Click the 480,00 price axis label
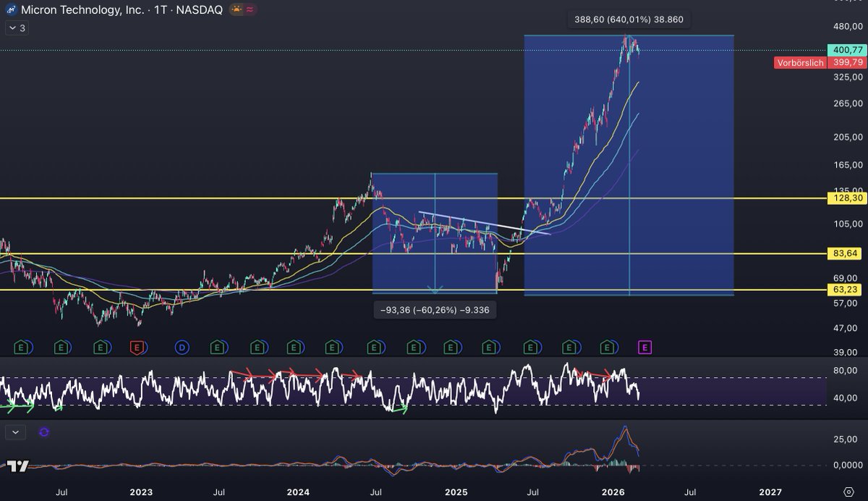 (848, 27)
